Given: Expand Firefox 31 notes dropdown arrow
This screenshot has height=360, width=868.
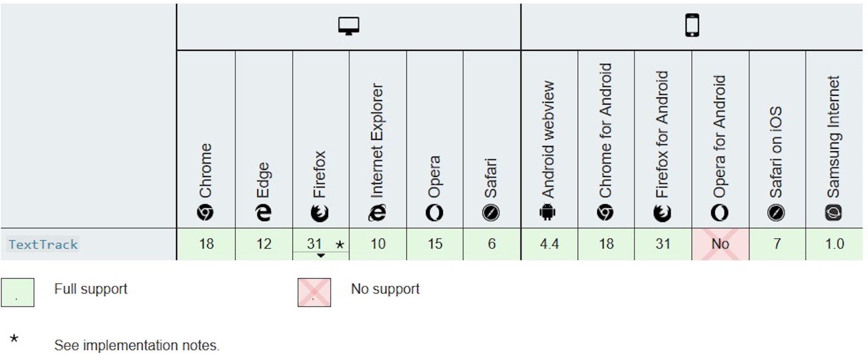Looking at the screenshot, I should click(321, 255).
